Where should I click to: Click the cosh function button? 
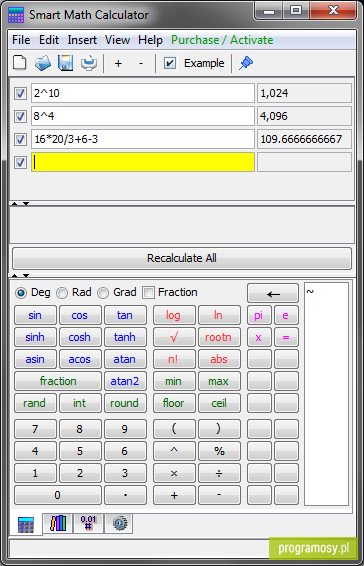coord(80,338)
